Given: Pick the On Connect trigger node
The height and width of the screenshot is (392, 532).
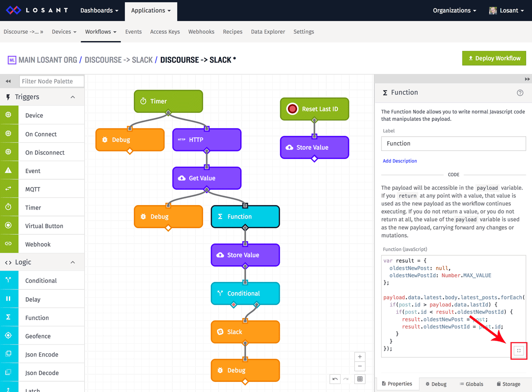Looking at the screenshot, I should pyautogui.click(x=42, y=134).
